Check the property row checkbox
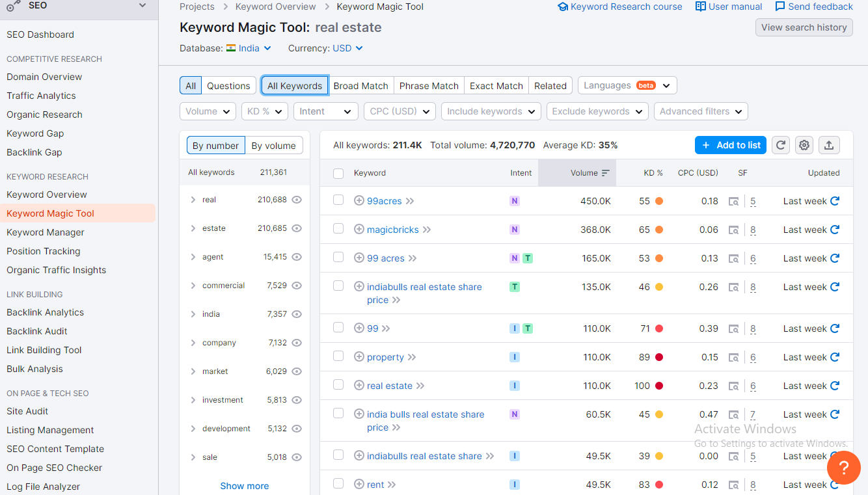Viewport: 868px width, 495px height. pyautogui.click(x=338, y=356)
